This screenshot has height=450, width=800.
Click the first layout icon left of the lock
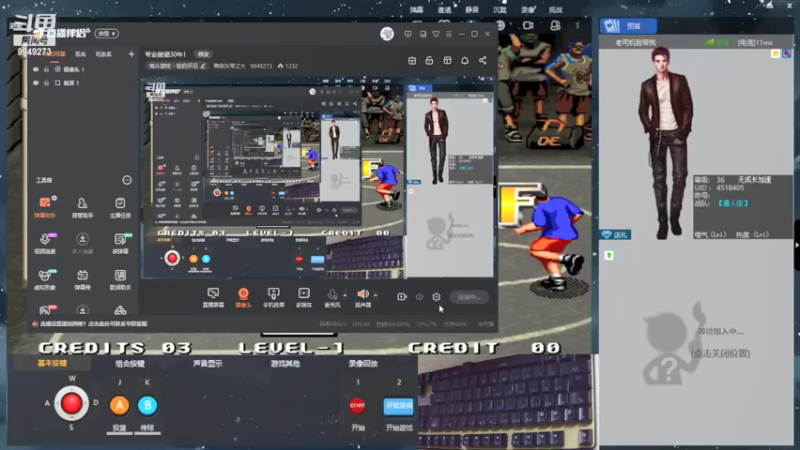coord(412,61)
